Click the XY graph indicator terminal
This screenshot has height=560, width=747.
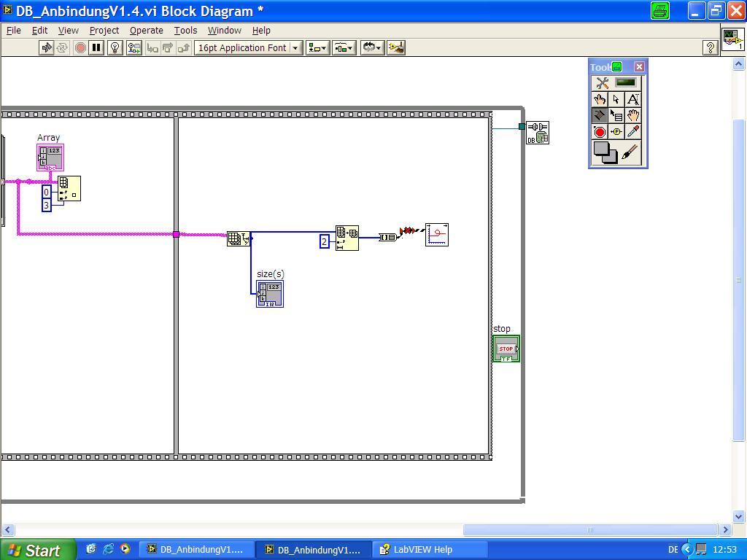pos(437,235)
